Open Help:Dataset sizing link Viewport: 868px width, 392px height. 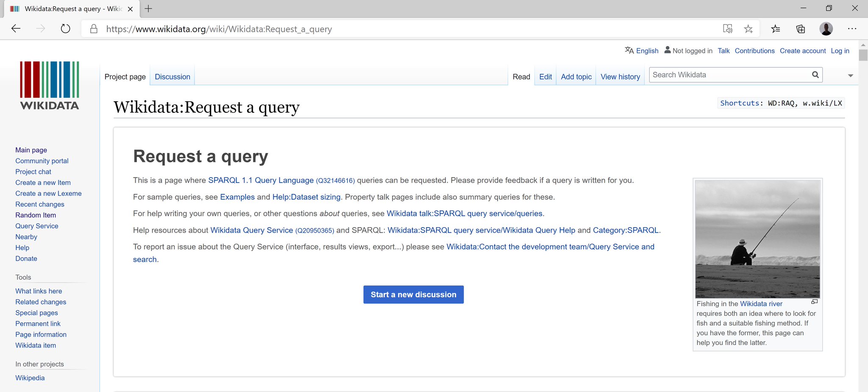[306, 197]
